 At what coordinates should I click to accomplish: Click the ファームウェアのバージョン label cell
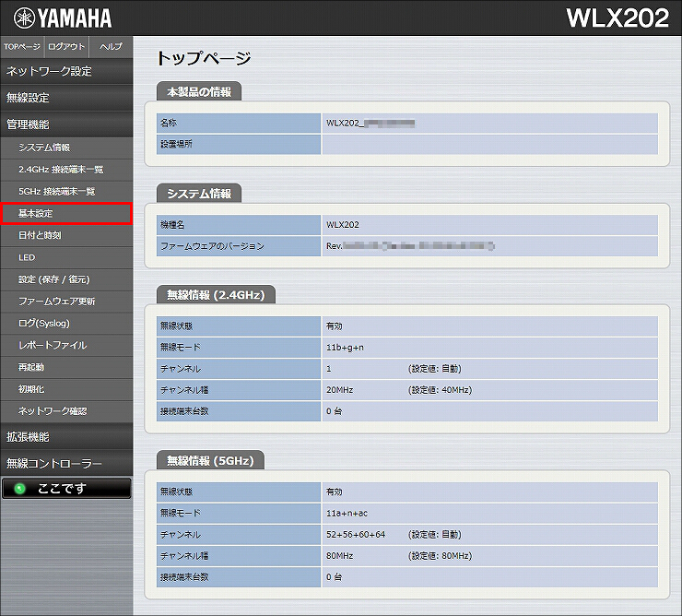tap(239, 246)
